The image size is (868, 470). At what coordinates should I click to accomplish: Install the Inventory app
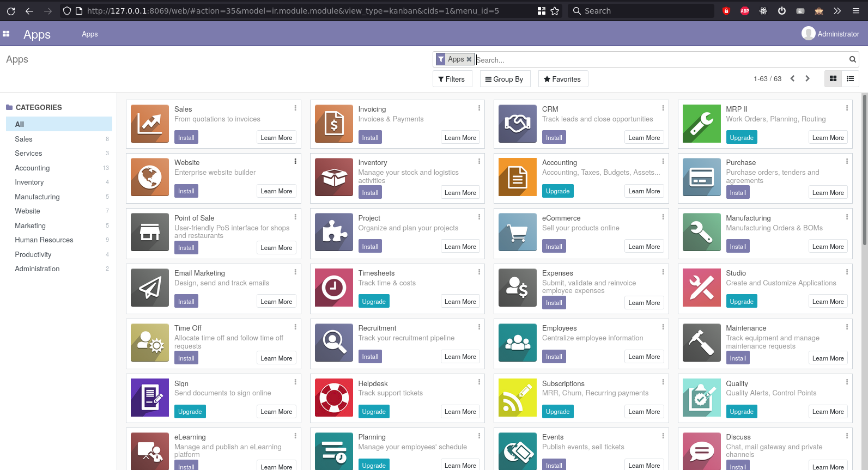370,192
